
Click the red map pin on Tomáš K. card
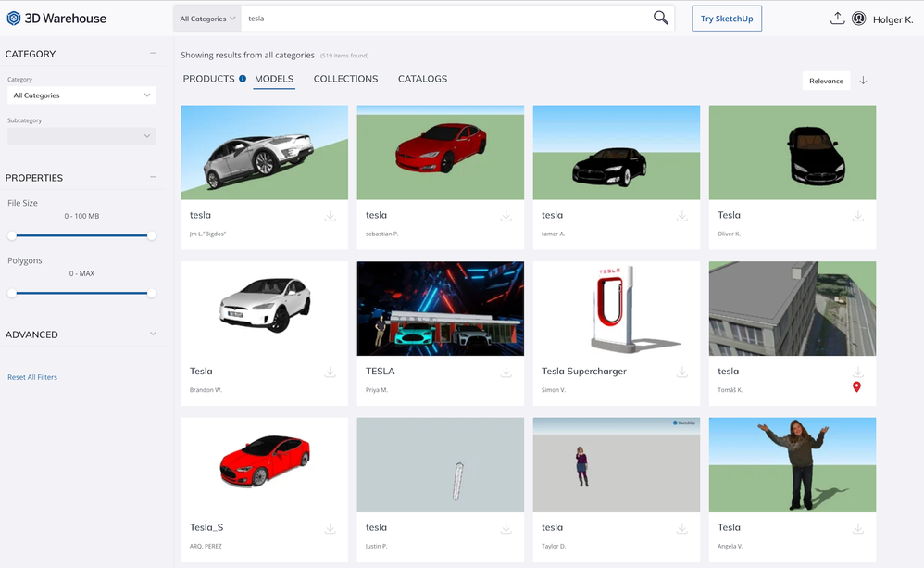pyautogui.click(x=856, y=387)
